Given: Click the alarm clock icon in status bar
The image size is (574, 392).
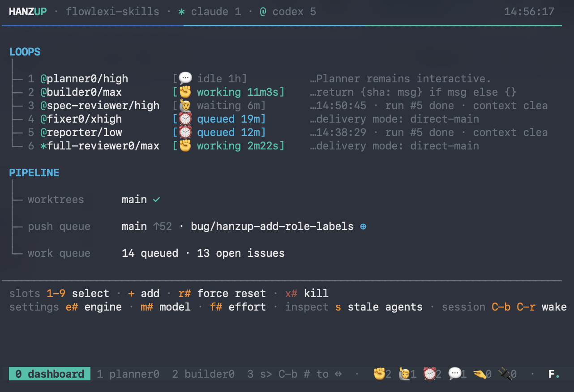Looking at the screenshot, I should pyautogui.click(x=430, y=374).
